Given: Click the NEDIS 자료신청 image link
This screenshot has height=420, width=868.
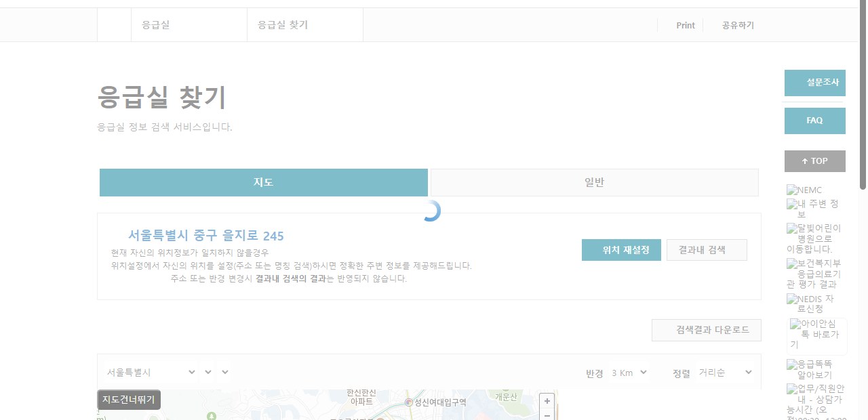Looking at the screenshot, I should (x=812, y=304).
